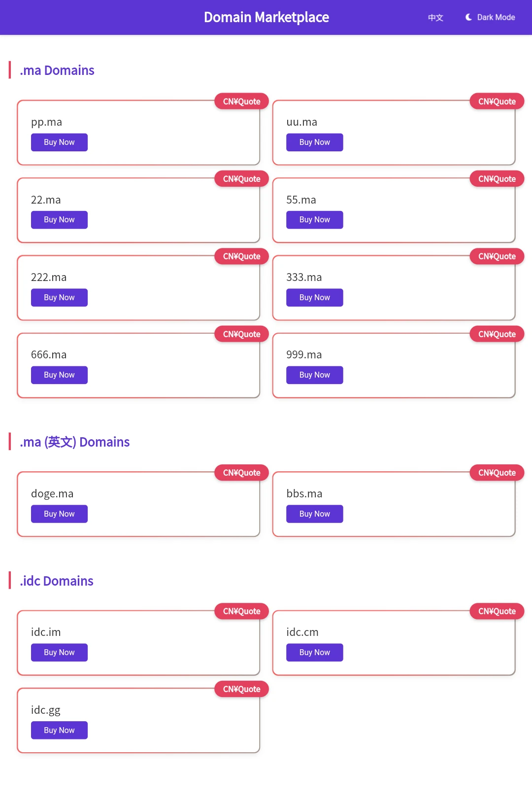
Task: Purchase the idc.im domain
Action: (59, 653)
